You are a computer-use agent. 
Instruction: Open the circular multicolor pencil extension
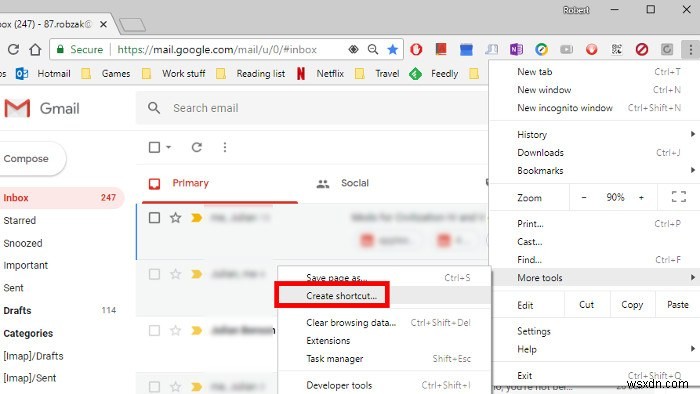coord(542,49)
